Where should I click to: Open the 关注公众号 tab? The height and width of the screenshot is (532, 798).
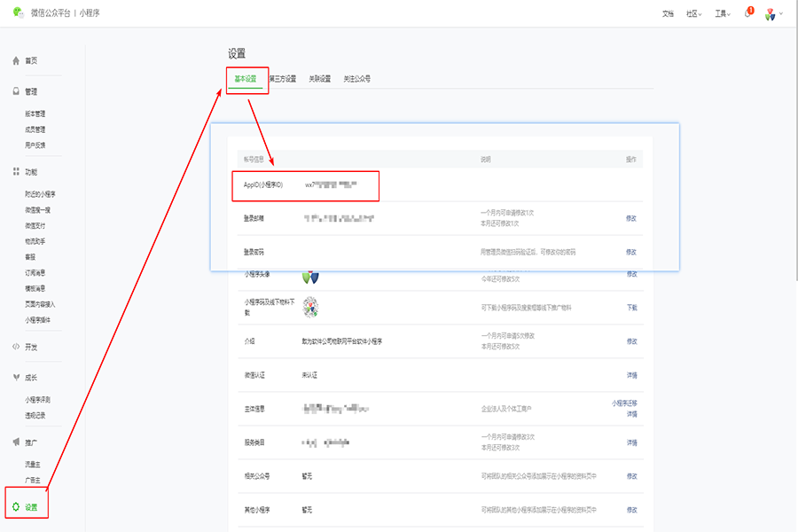357,79
